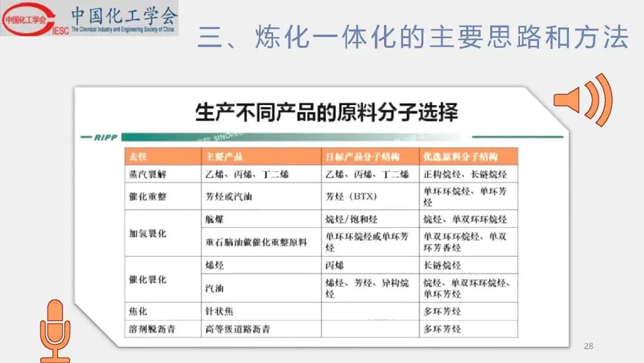Click the orange microphone icon

55,331
